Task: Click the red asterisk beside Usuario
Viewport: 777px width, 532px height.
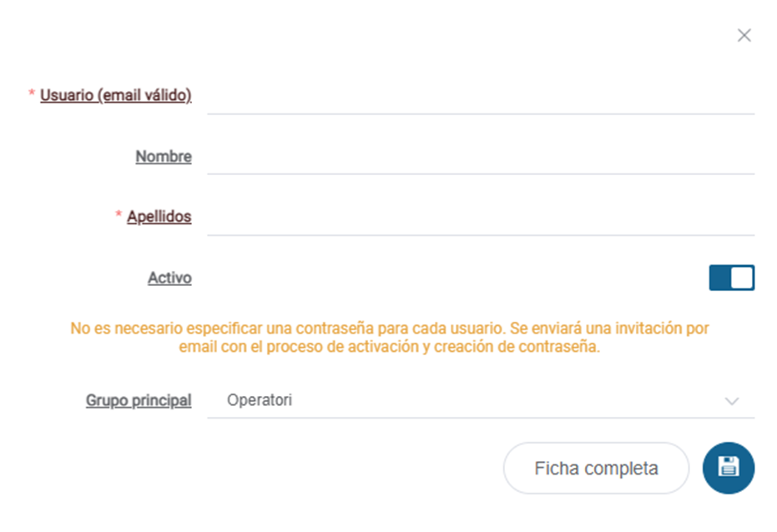Action: pos(31,93)
